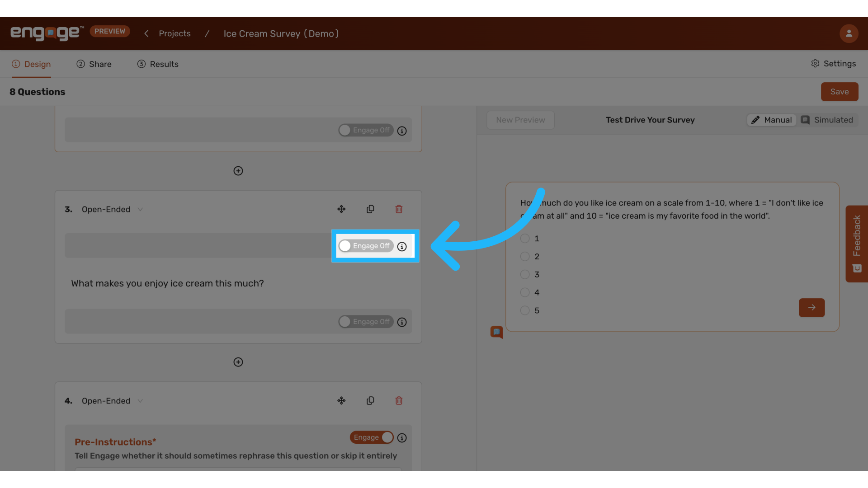Click the Save button
The width and height of the screenshot is (868, 488).
pos(840,92)
